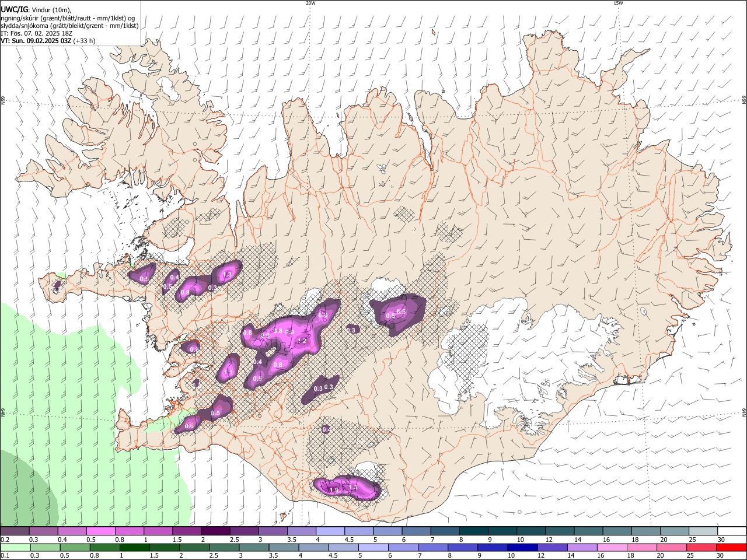Select the 3 violet swatch in the upper legend row
747x560 pixels.
[x=273, y=531]
